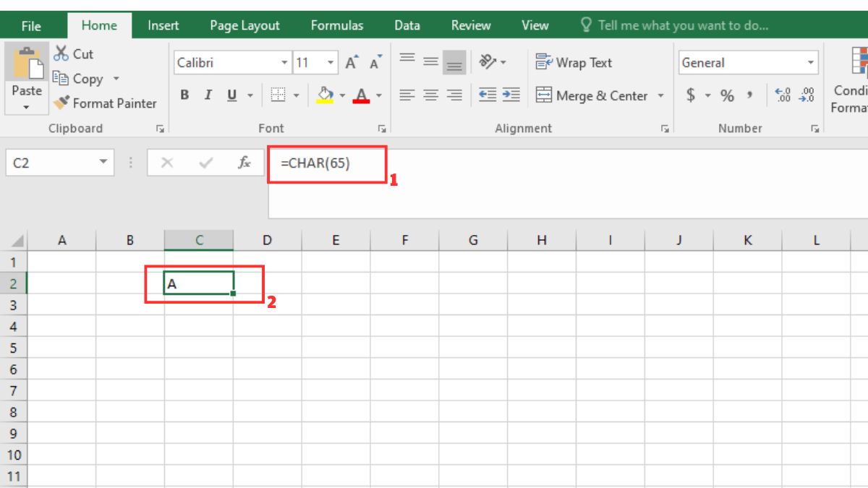868x488 pixels.
Task: Apply italic formatting
Action: tap(208, 95)
